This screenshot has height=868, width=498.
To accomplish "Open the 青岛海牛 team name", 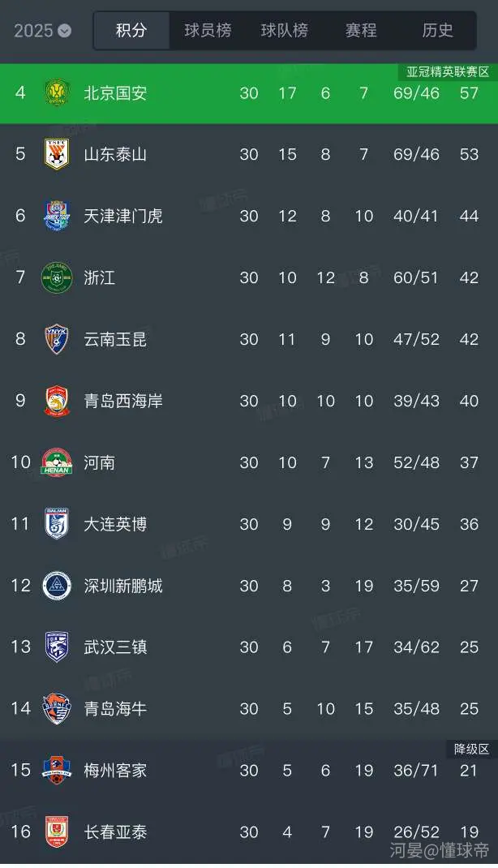I will [x=115, y=708].
